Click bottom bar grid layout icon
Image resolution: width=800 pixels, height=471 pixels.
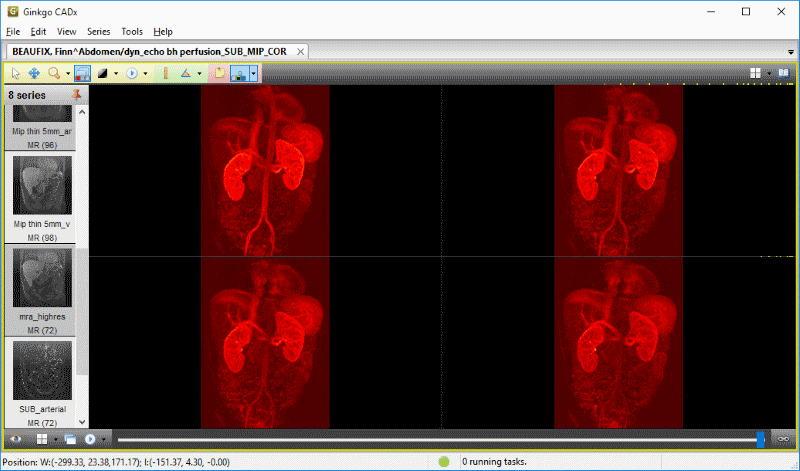coord(42,439)
